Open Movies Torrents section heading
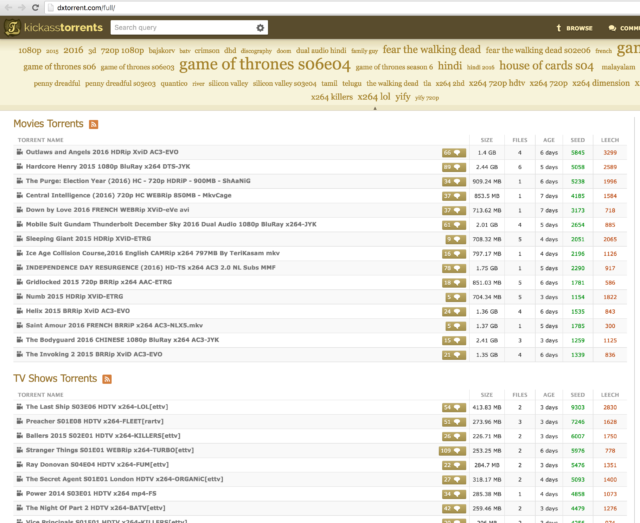The width and height of the screenshot is (640, 523). [x=48, y=124]
